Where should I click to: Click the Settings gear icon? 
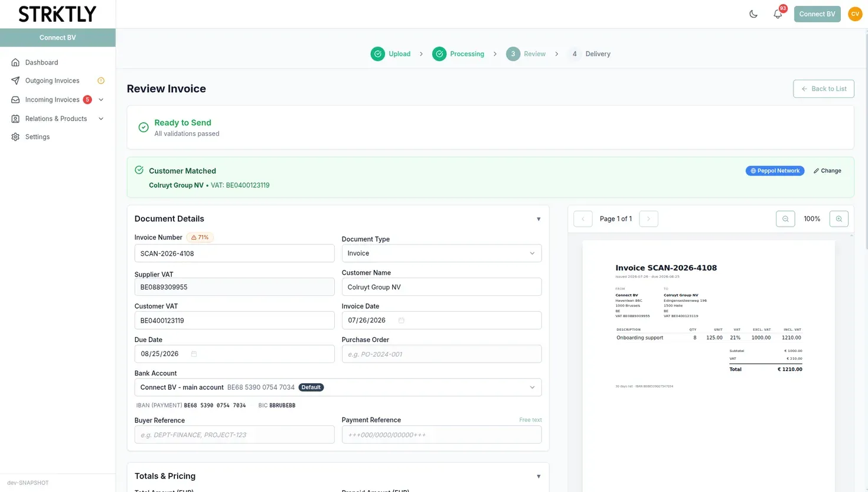pyautogui.click(x=15, y=137)
